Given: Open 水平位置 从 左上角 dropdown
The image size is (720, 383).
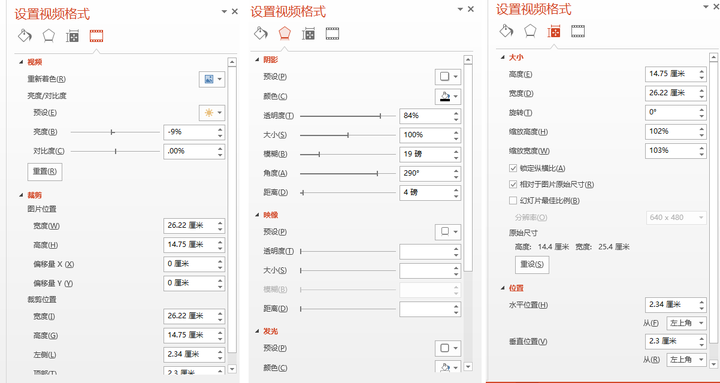Looking at the screenshot, I should coord(686,323).
